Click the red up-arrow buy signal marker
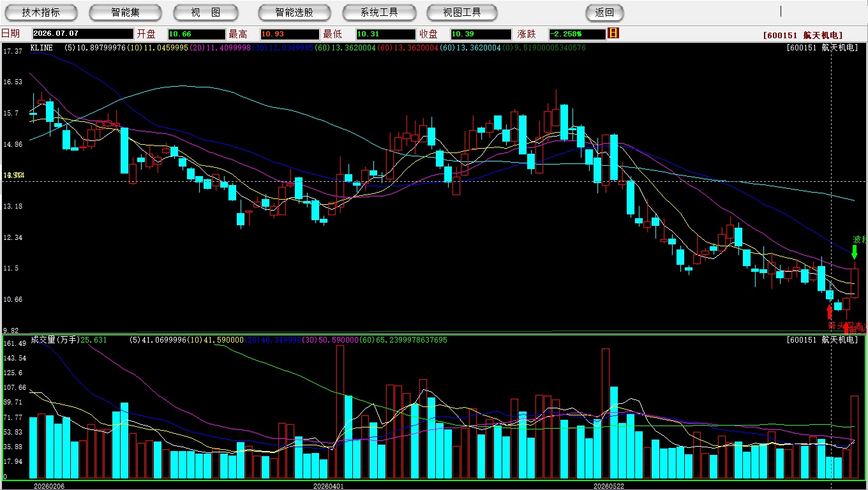Viewport: 868px width, 490px height. pyautogui.click(x=829, y=311)
